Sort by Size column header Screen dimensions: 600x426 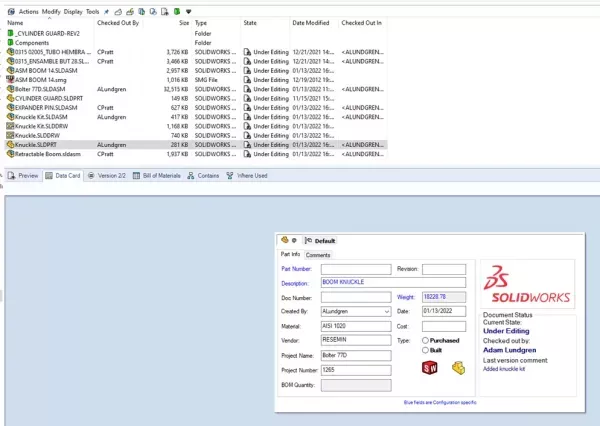(x=184, y=23)
